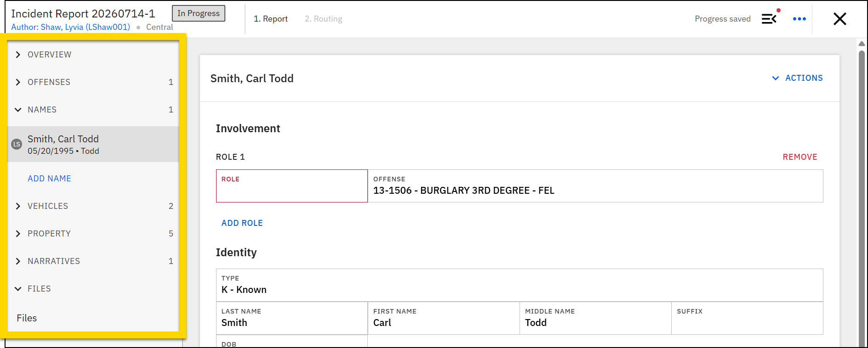868x348 pixels.
Task: Click the MIDDLE NAME field Todd
Action: pyautogui.click(x=595, y=318)
